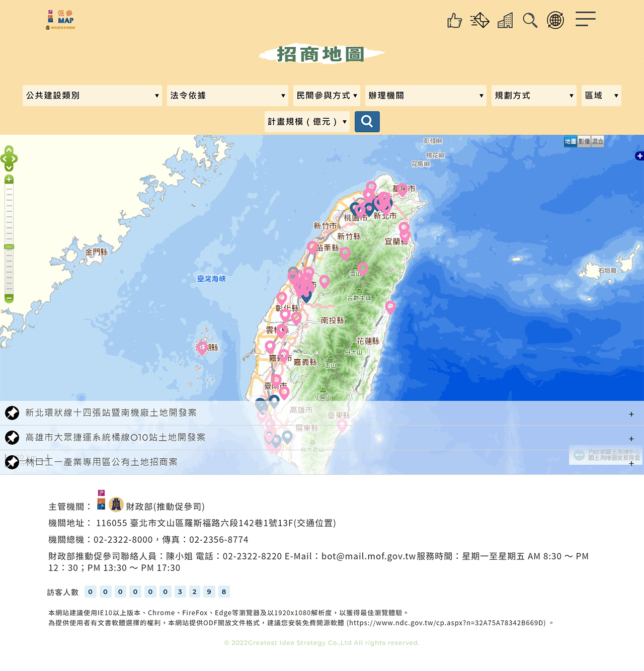Screen dimensions: 644x671
Task: Open the 辦理機關 dropdown
Action: 426,96
